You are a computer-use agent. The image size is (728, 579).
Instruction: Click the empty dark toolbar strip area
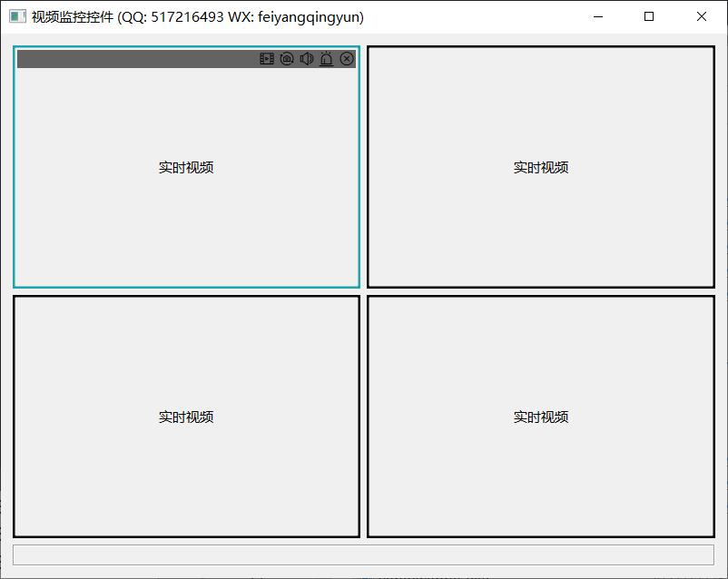(136, 59)
